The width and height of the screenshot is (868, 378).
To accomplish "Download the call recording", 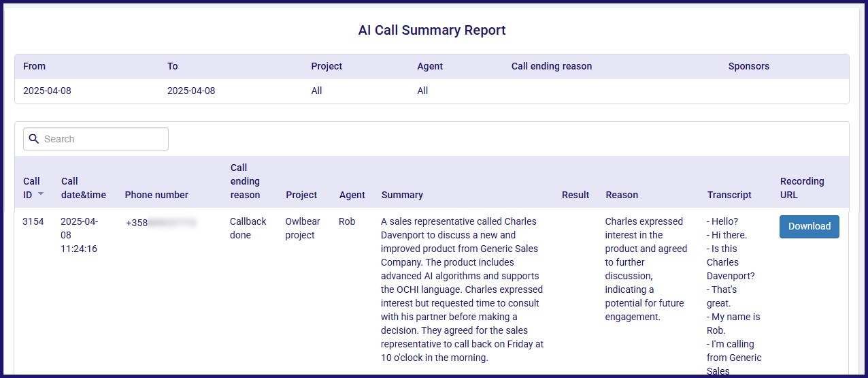I will click(x=809, y=227).
